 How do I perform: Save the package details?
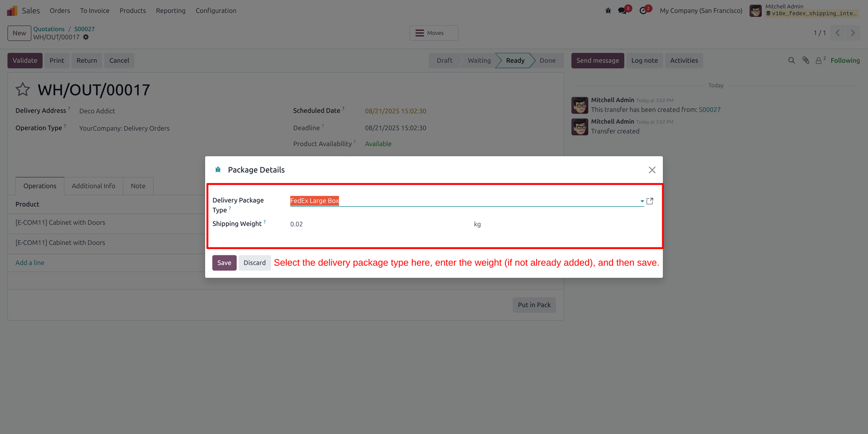coord(224,263)
